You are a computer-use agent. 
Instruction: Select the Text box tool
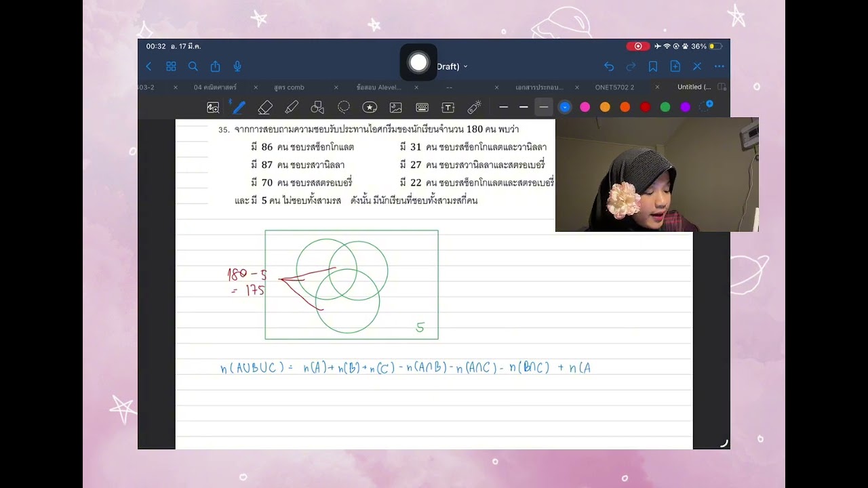[448, 107]
